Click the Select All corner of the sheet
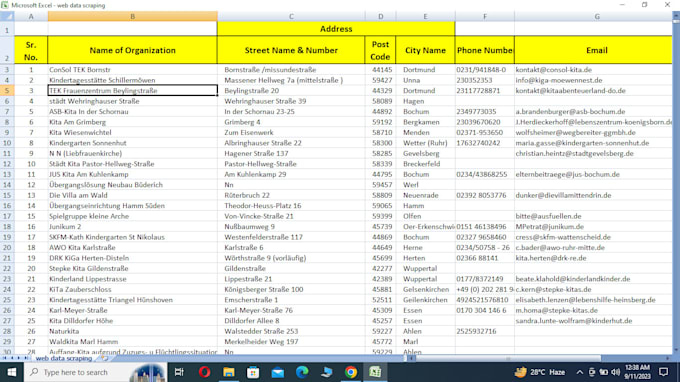The image size is (680, 382). [x=7, y=16]
